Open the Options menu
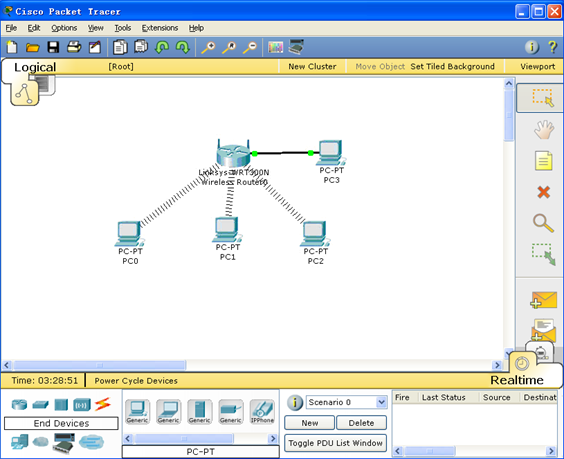 64,28
